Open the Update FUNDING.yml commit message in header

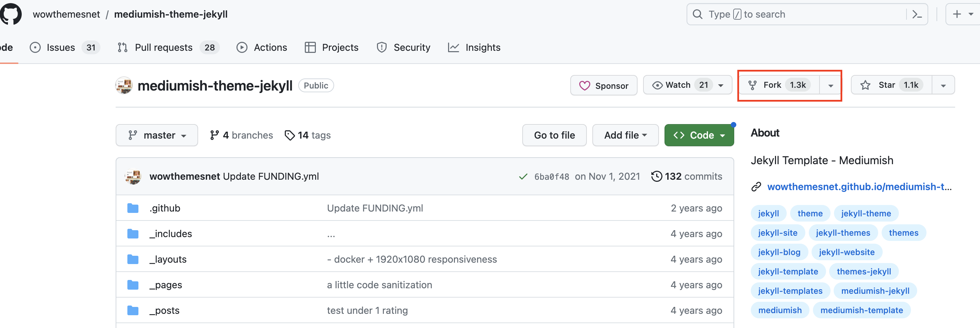(271, 176)
